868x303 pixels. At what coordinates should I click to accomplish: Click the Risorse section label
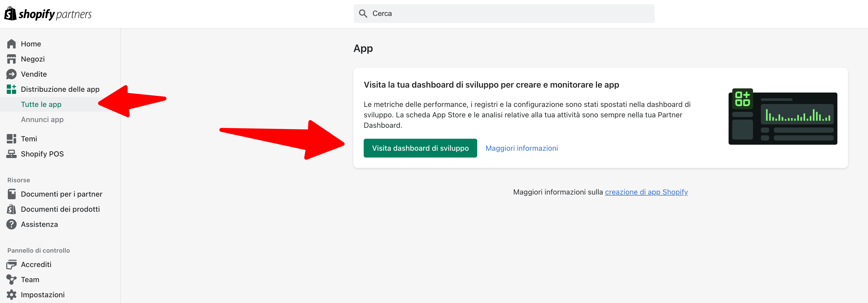18,180
